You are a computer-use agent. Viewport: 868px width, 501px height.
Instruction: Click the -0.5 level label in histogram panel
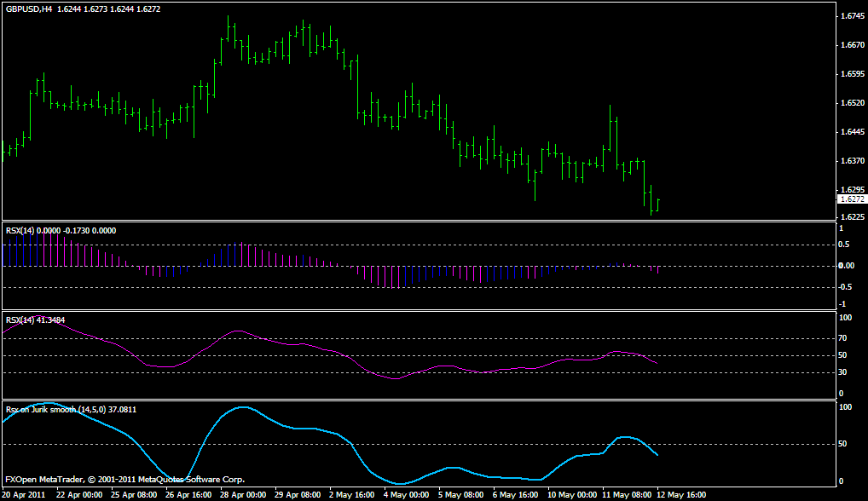(x=844, y=287)
